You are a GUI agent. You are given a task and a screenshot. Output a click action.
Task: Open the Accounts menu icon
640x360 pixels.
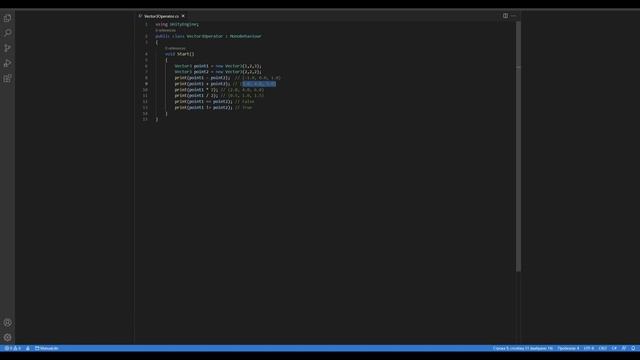point(7,322)
